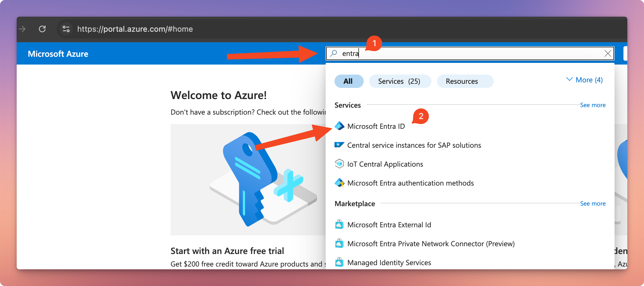Go home via the Microsoft Azure logo
The width and height of the screenshot is (644, 286).
(58, 53)
